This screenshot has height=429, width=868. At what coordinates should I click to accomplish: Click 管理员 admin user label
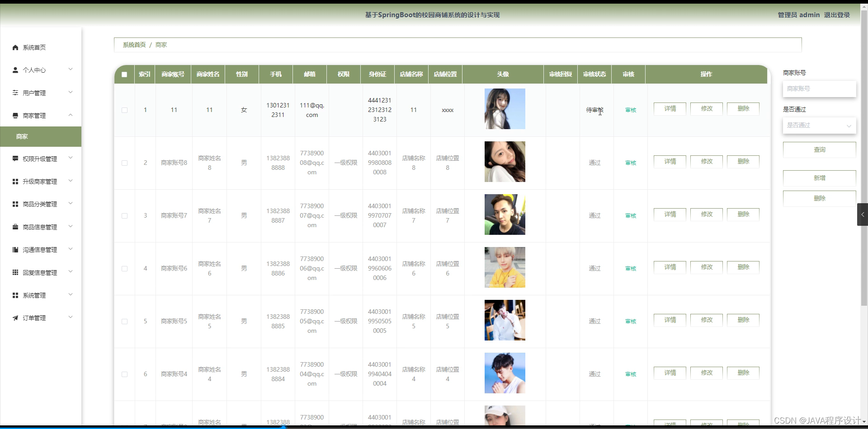tap(798, 15)
